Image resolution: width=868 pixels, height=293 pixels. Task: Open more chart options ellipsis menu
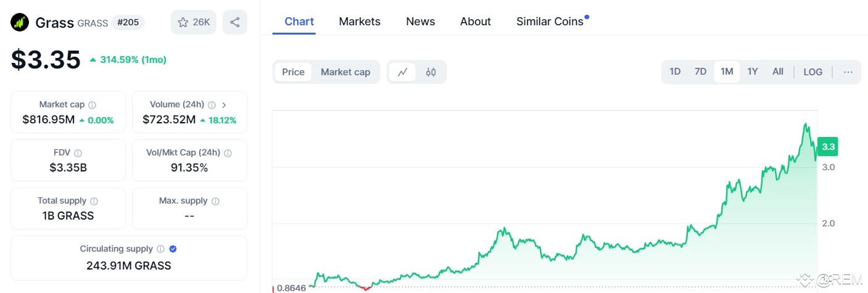[848, 72]
